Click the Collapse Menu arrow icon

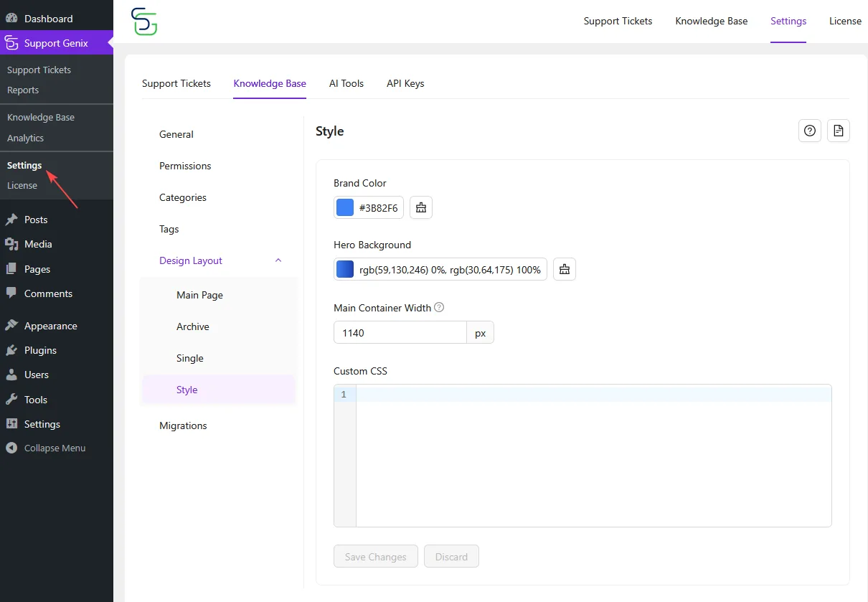[11, 448]
